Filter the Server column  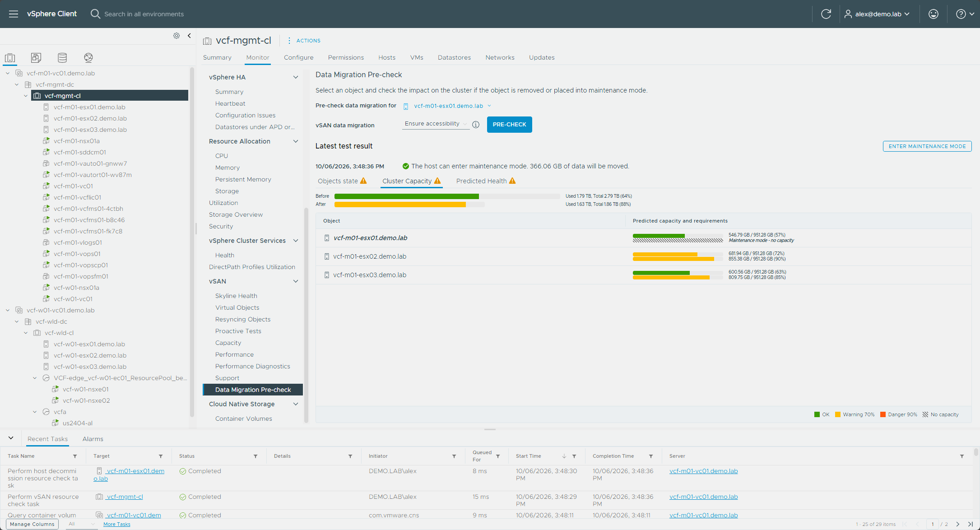(962, 456)
